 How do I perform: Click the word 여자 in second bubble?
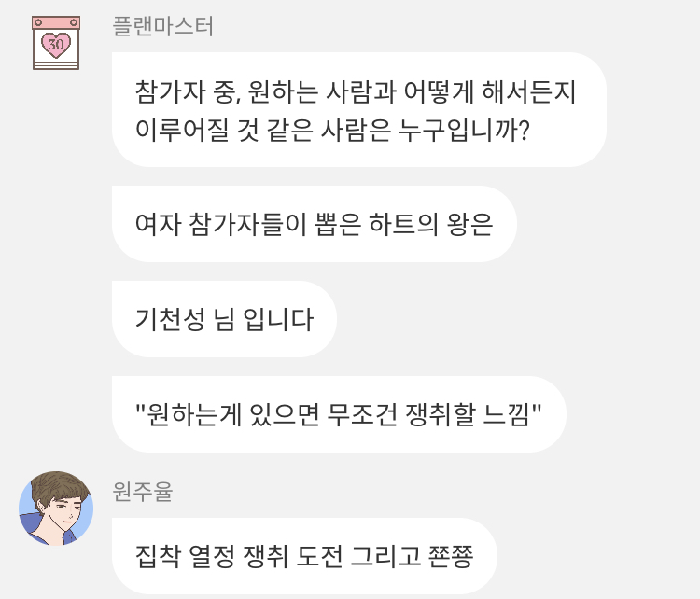click(x=158, y=225)
